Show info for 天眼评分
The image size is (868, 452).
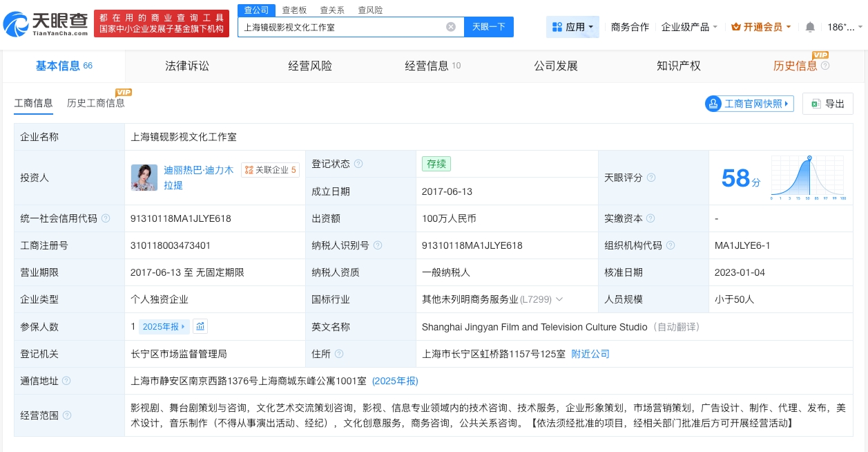651,178
